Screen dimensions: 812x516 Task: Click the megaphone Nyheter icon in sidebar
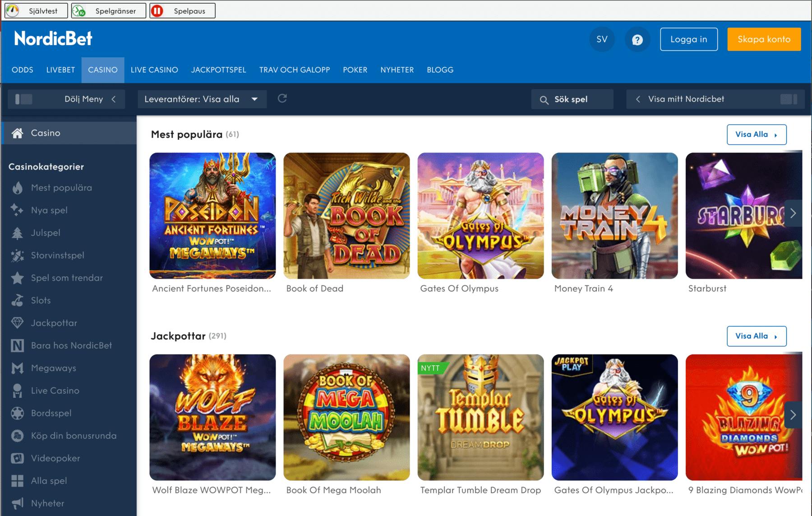coord(18,503)
